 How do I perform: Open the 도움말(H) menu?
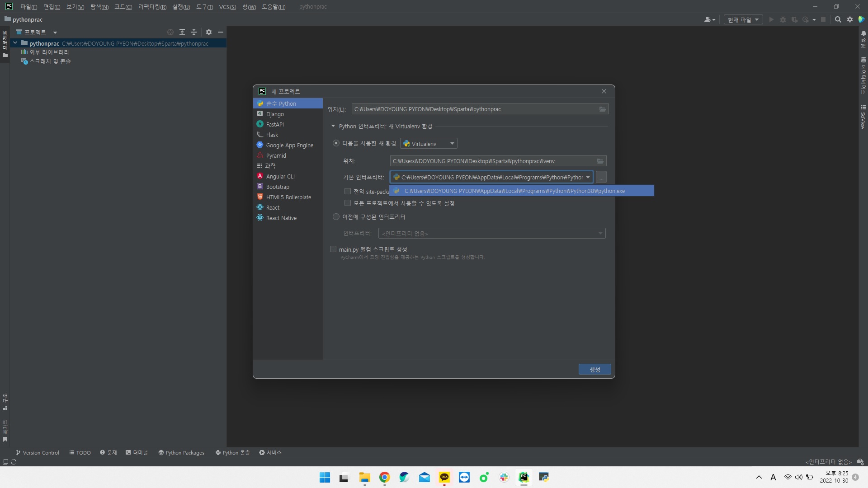tap(274, 7)
